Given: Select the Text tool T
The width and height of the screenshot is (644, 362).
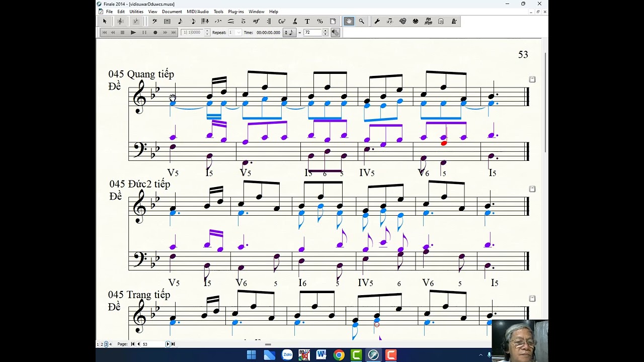Looking at the screenshot, I should coord(307,21).
